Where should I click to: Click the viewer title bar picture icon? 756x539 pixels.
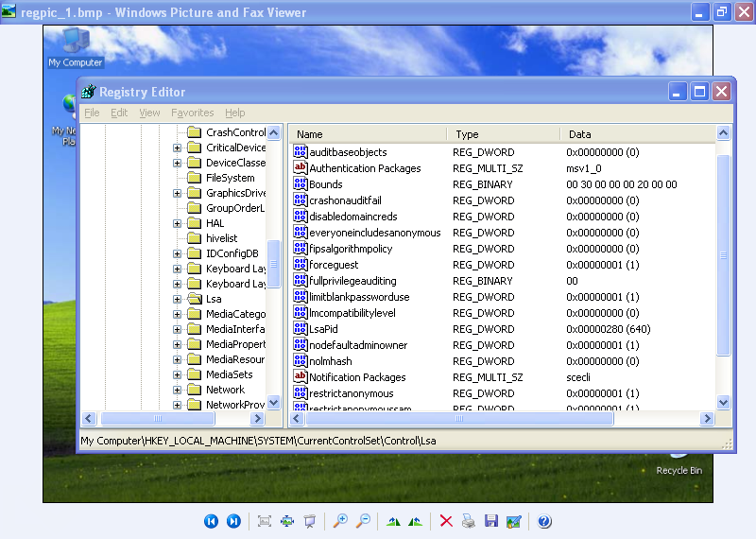9,11
